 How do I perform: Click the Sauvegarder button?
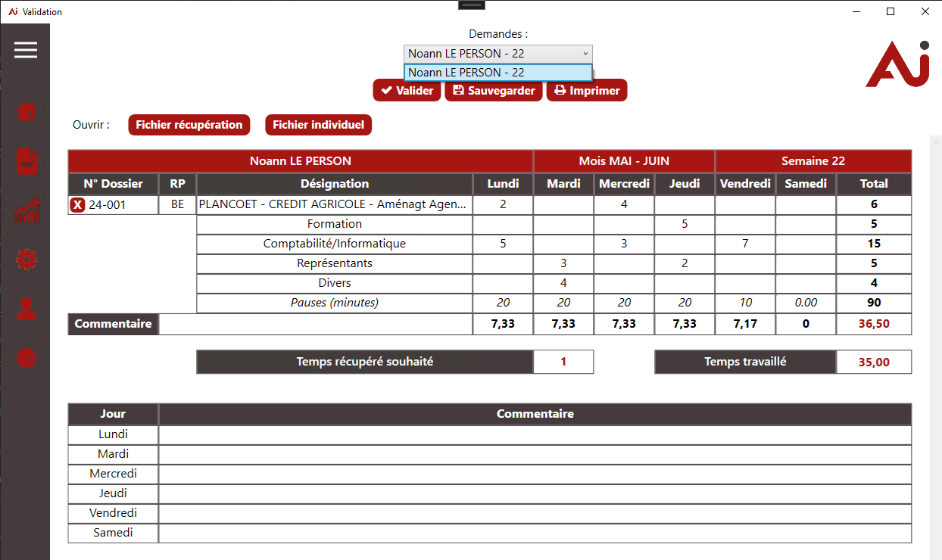click(493, 91)
